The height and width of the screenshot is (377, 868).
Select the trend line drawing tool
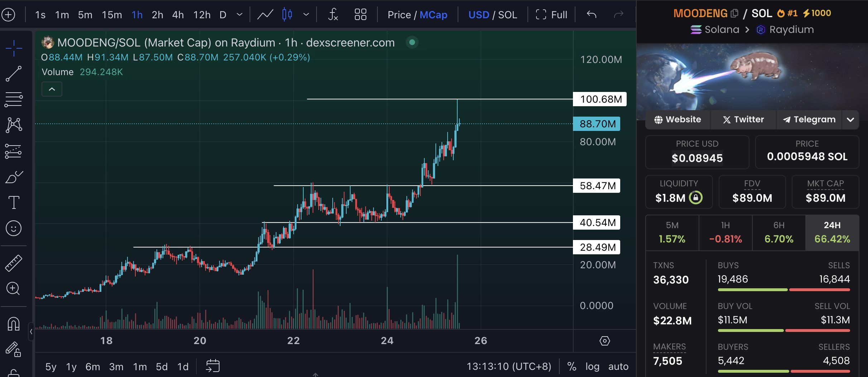[x=14, y=74]
